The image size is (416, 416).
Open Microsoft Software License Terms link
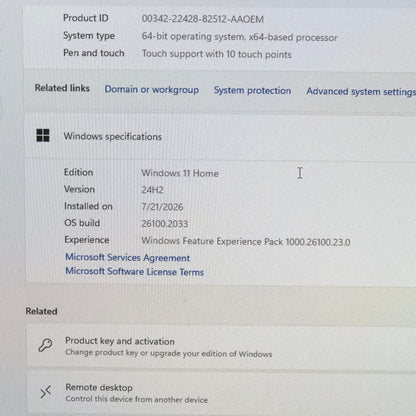pyautogui.click(x=134, y=271)
